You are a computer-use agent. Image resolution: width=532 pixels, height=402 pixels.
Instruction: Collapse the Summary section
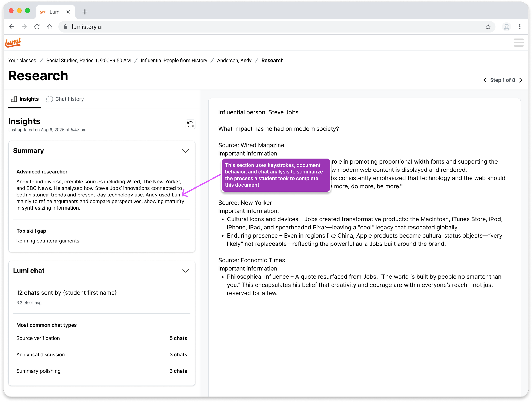tap(185, 151)
